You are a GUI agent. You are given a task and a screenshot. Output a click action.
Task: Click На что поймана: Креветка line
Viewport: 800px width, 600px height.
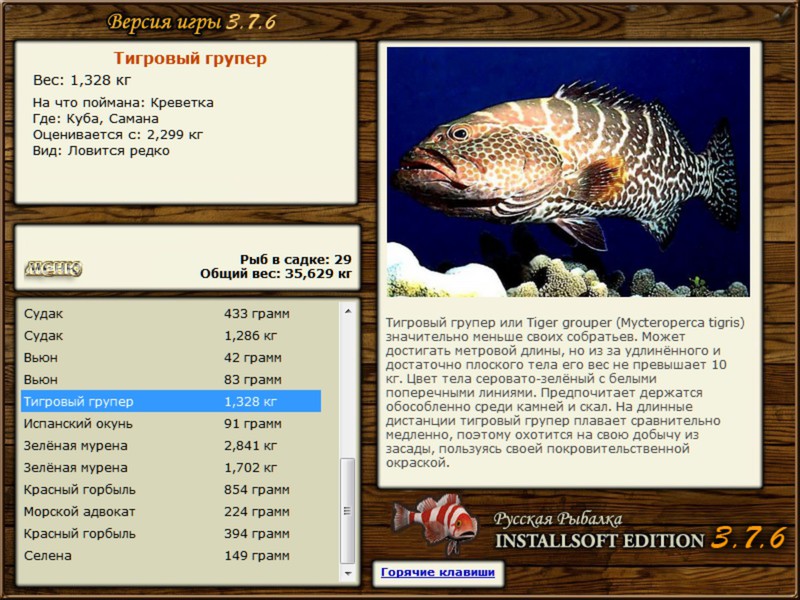123,103
